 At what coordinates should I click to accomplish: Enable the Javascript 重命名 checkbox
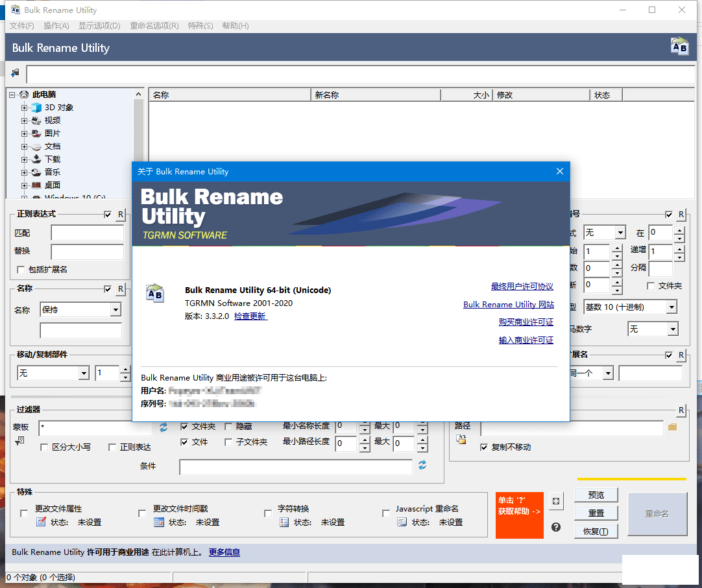tap(386, 513)
